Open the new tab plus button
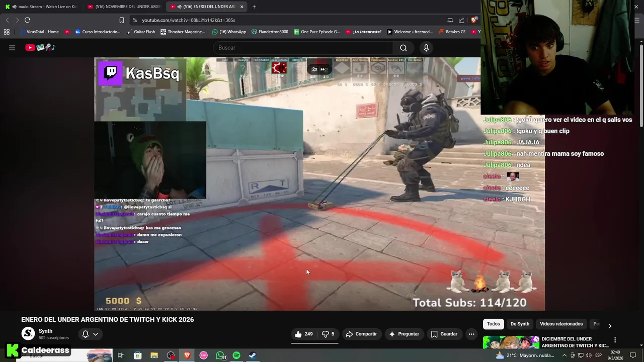Viewport: 644px width, 362px height. click(254, 7)
